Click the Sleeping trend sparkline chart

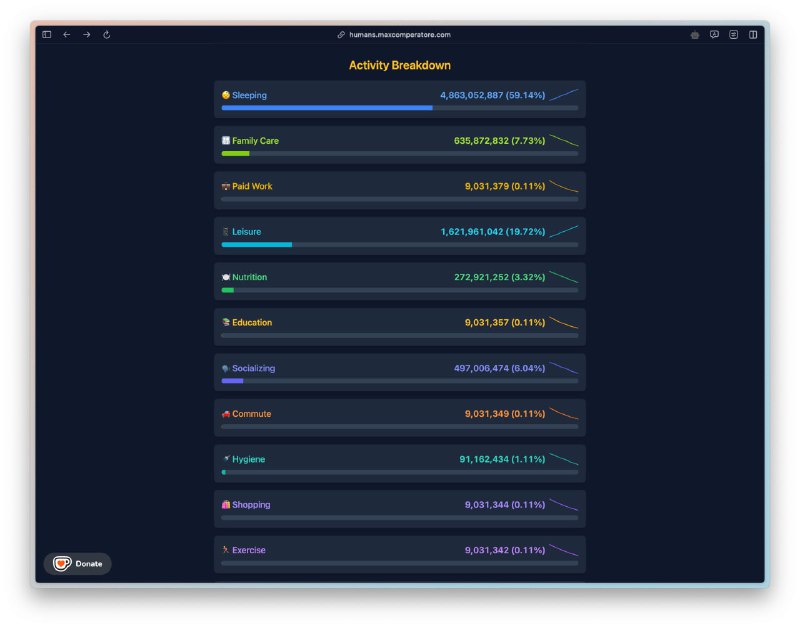(564, 95)
